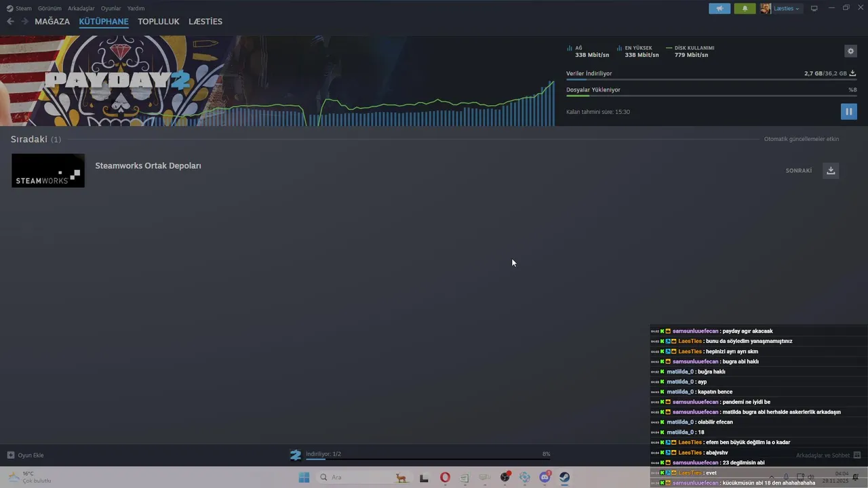Viewport: 868px width, 488px height.
Task: Click the Steam taskbar icon
Action: [x=564, y=477]
